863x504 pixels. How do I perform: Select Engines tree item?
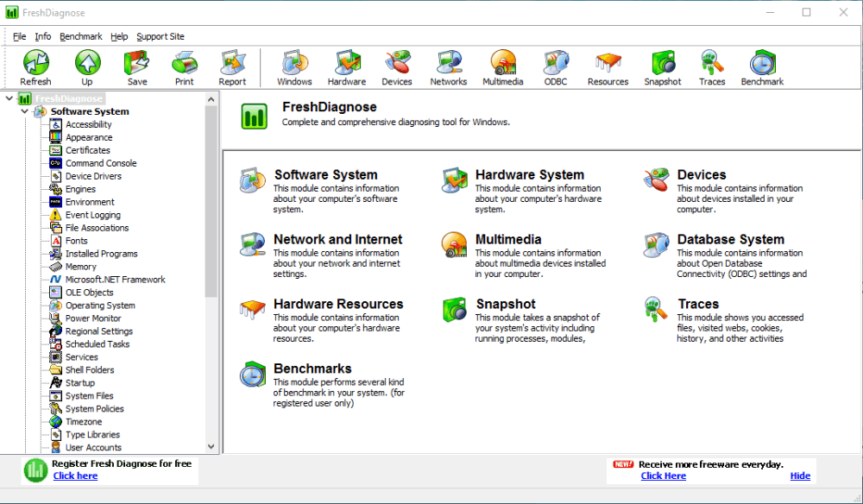click(x=80, y=189)
